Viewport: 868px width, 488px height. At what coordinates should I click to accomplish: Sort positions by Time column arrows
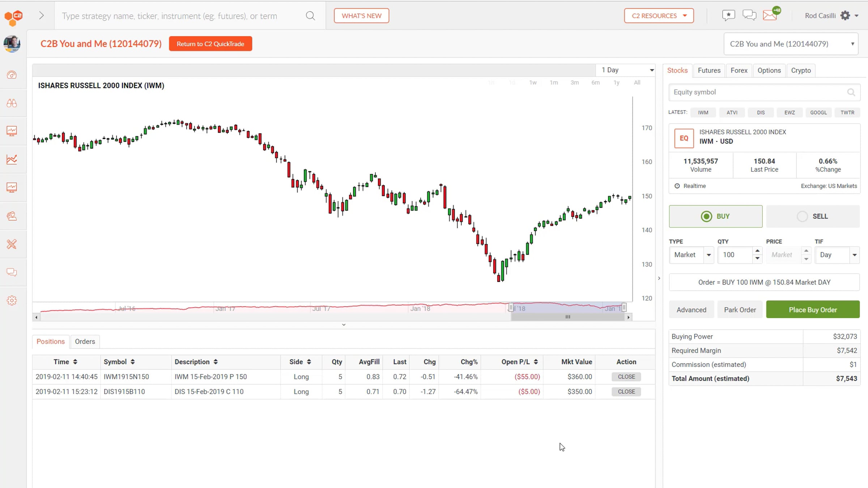pyautogui.click(x=75, y=362)
